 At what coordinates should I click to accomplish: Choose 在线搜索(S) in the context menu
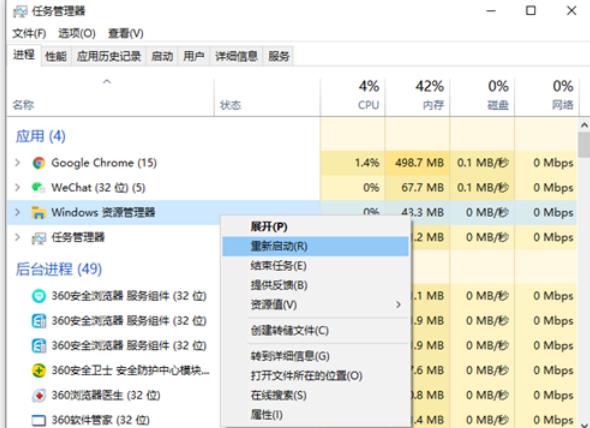tap(315, 395)
